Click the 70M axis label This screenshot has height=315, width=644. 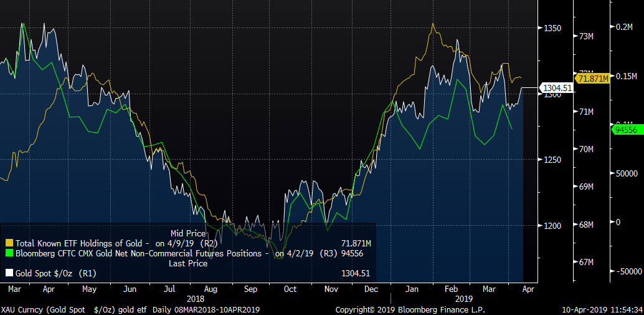[x=585, y=149]
